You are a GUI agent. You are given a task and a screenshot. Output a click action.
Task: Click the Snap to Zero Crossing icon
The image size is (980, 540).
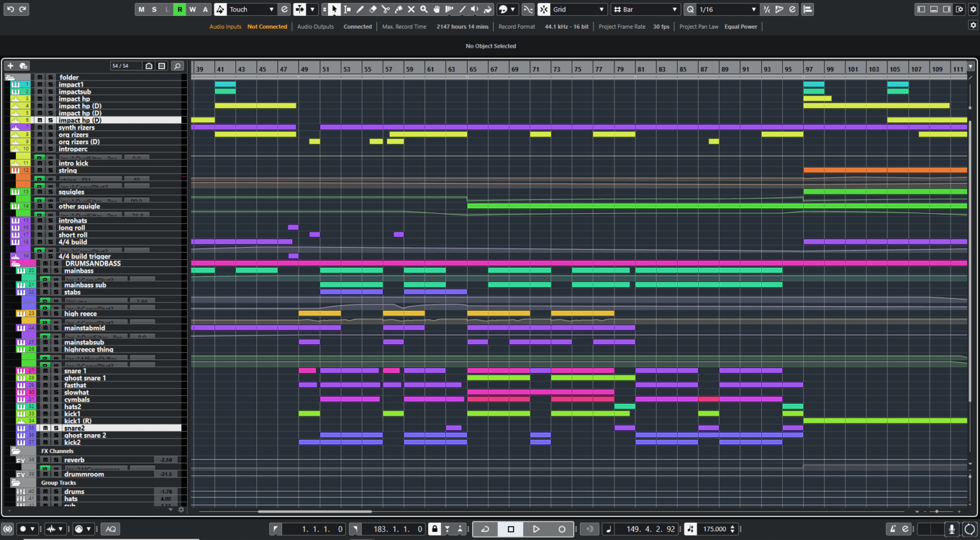point(528,10)
